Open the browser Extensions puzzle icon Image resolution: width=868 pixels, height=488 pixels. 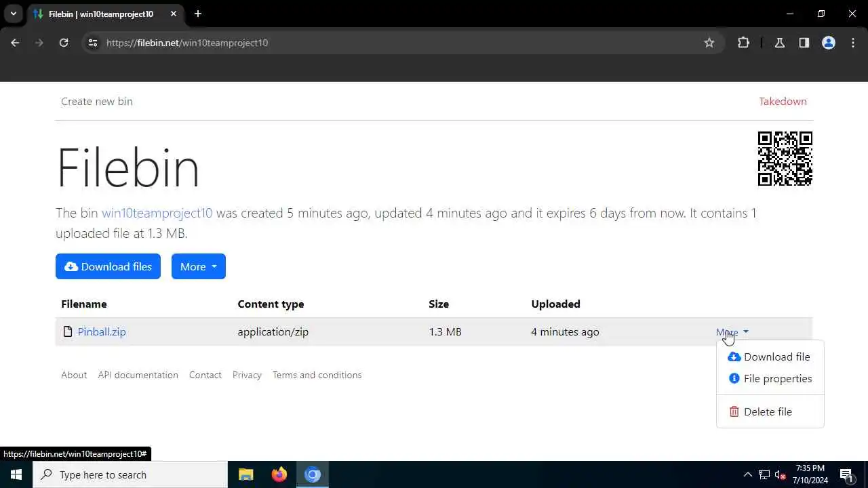click(x=743, y=43)
